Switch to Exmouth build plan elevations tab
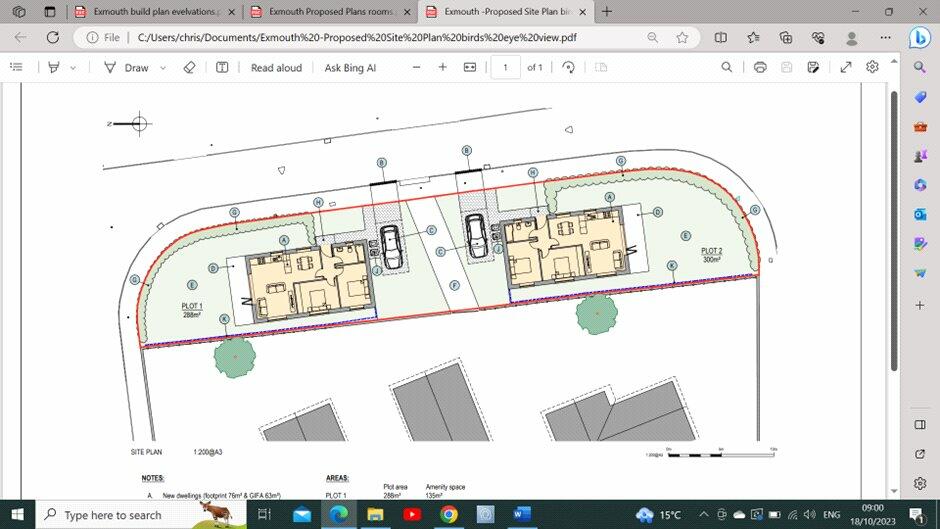 point(150,12)
